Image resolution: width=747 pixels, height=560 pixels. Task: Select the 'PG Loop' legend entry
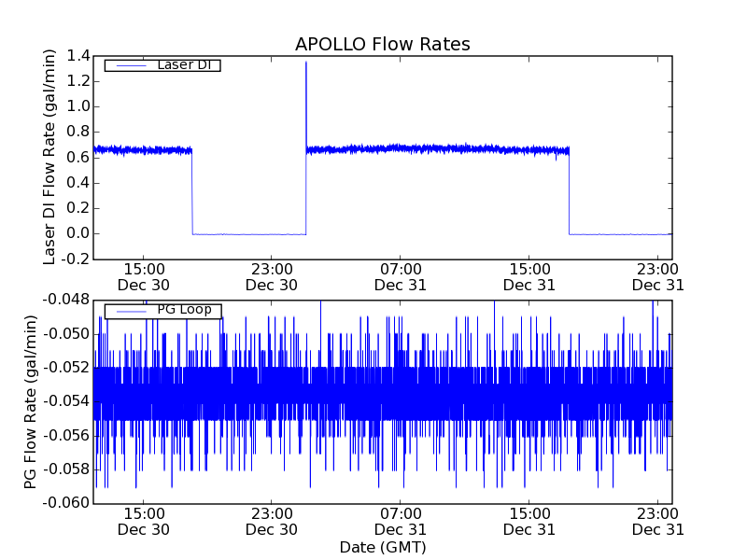pos(162,311)
